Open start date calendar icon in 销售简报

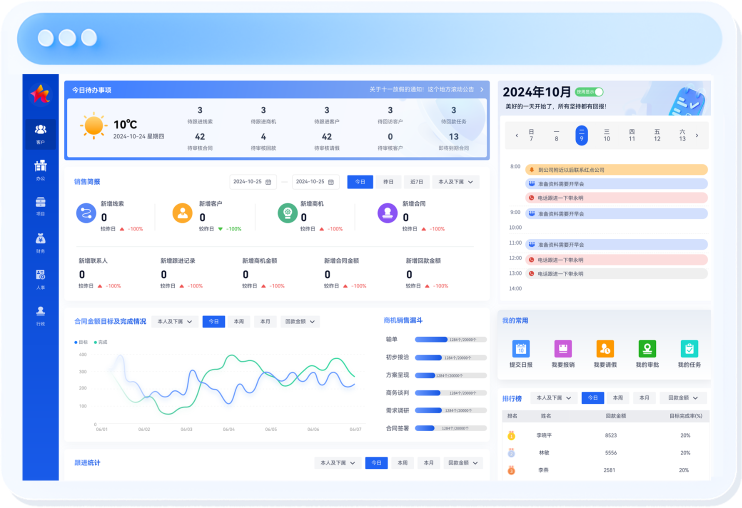268,182
